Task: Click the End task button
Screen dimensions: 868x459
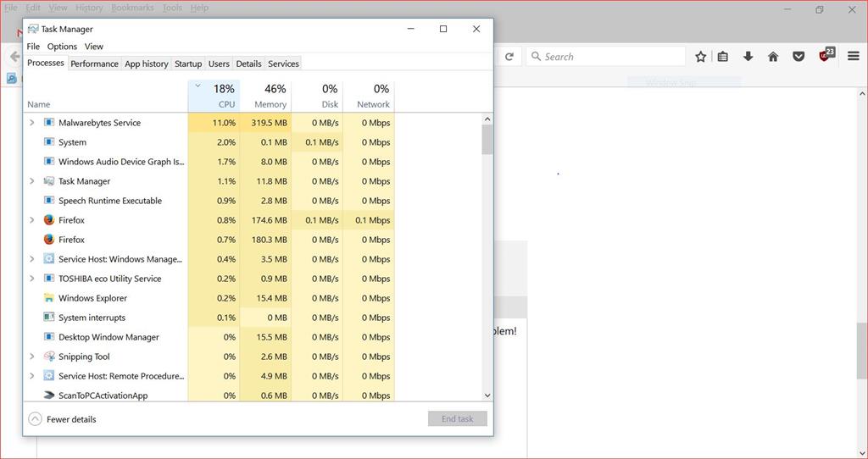Action: (457, 418)
